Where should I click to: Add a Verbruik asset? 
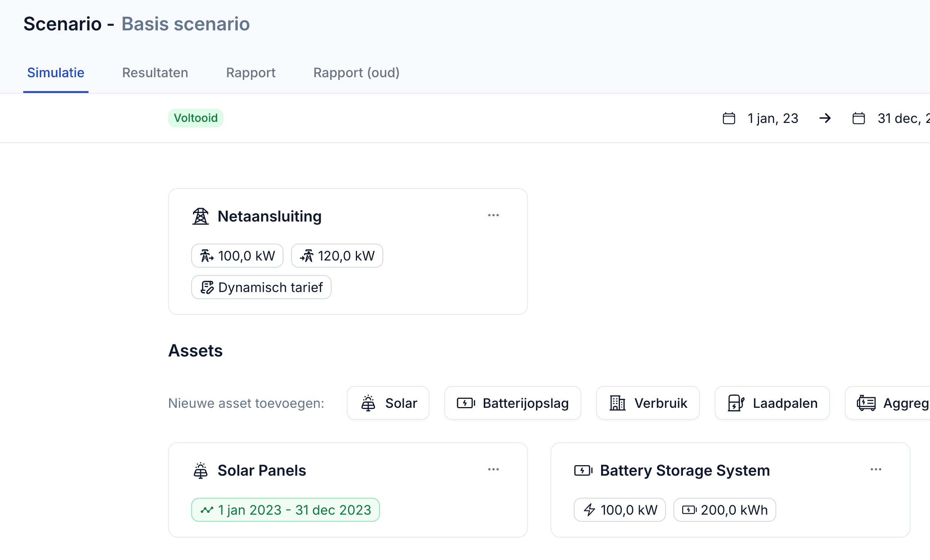click(648, 403)
